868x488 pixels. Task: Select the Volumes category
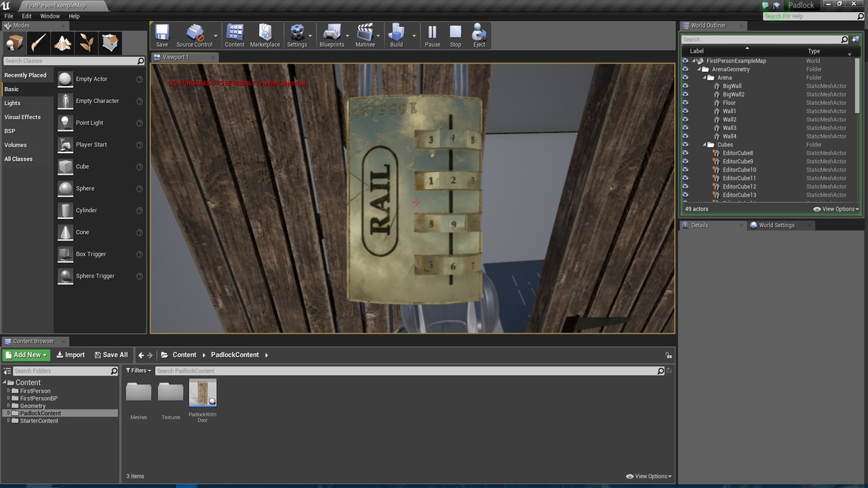coord(26,145)
